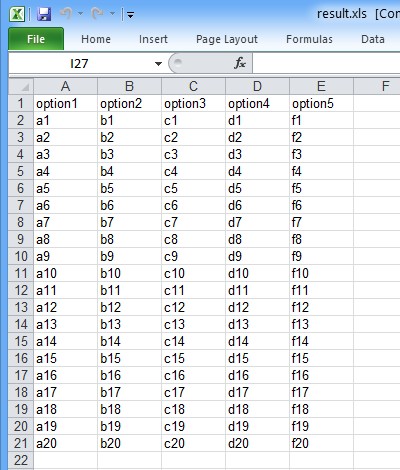The width and height of the screenshot is (400, 470).
Task: Select cell with value b20
Action: tap(129, 443)
